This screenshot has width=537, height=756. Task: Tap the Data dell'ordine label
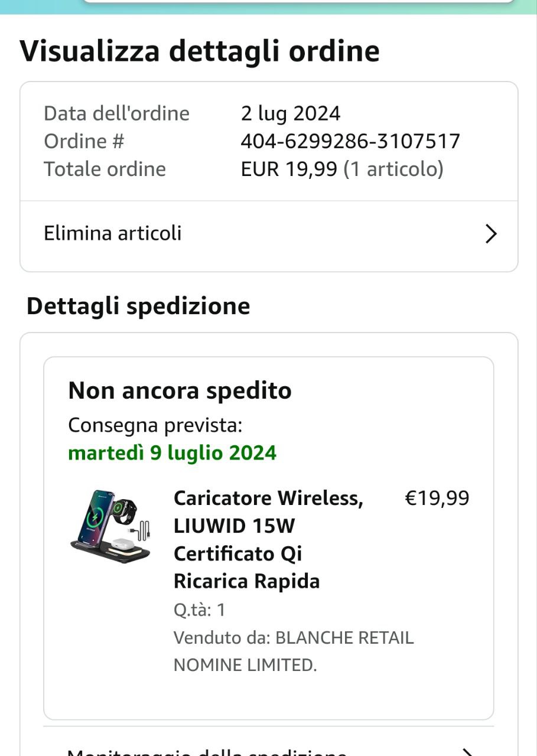[117, 113]
